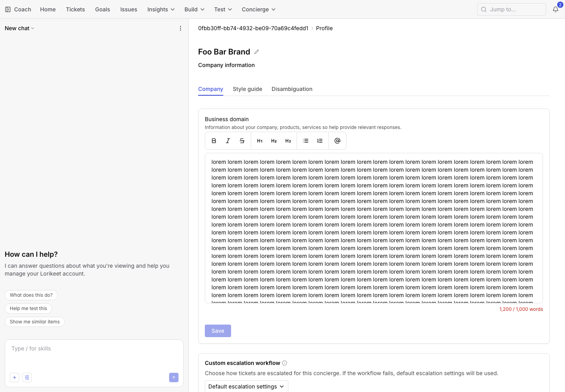Set Heading 2 style
This screenshot has width=565, height=392.
click(274, 141)
